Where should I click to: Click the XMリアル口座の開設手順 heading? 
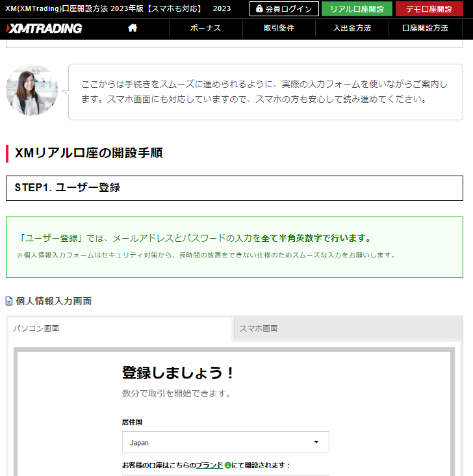pos(88,153)
